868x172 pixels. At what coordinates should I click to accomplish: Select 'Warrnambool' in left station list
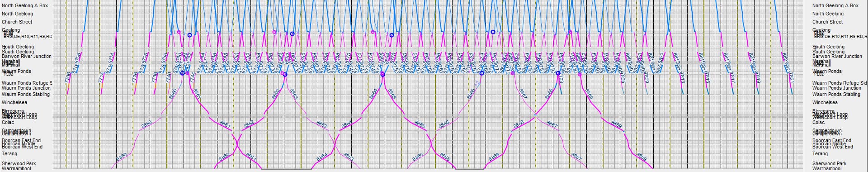click(17, 168)
